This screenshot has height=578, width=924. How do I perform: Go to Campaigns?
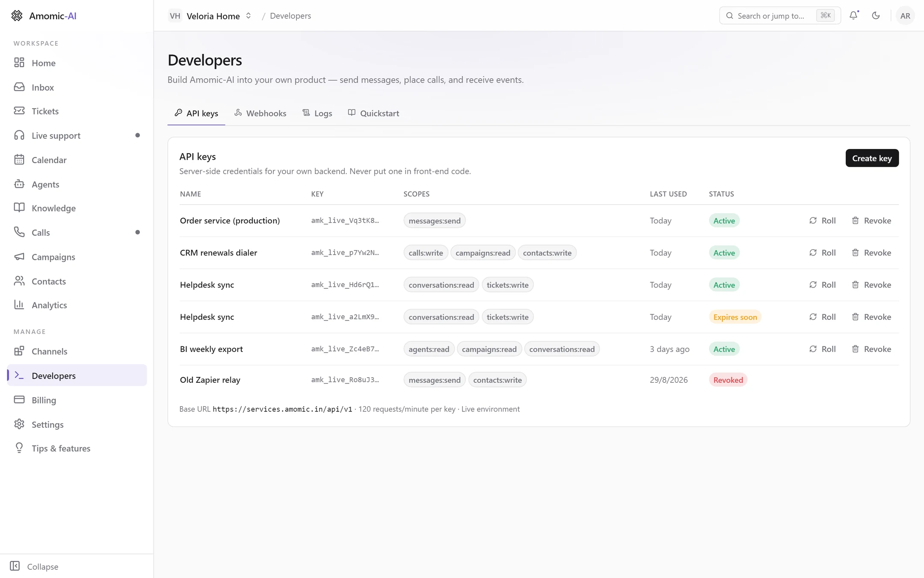coord(77,257)
